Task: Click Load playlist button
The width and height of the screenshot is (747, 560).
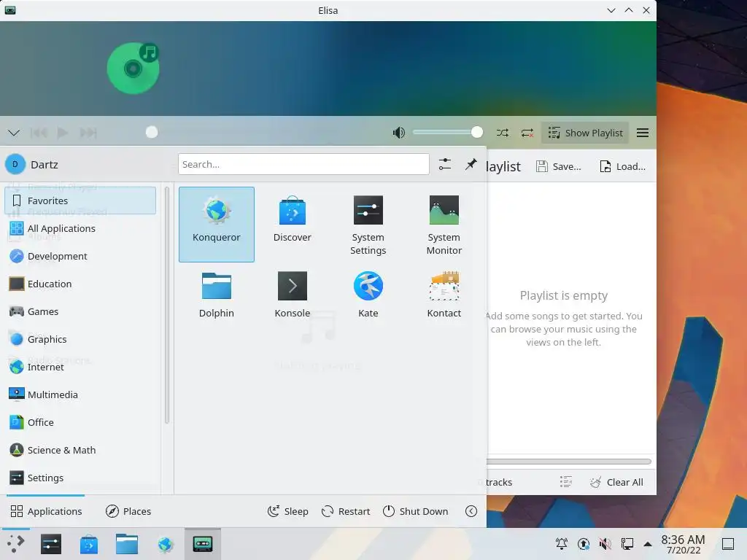Action: point(623,166)
